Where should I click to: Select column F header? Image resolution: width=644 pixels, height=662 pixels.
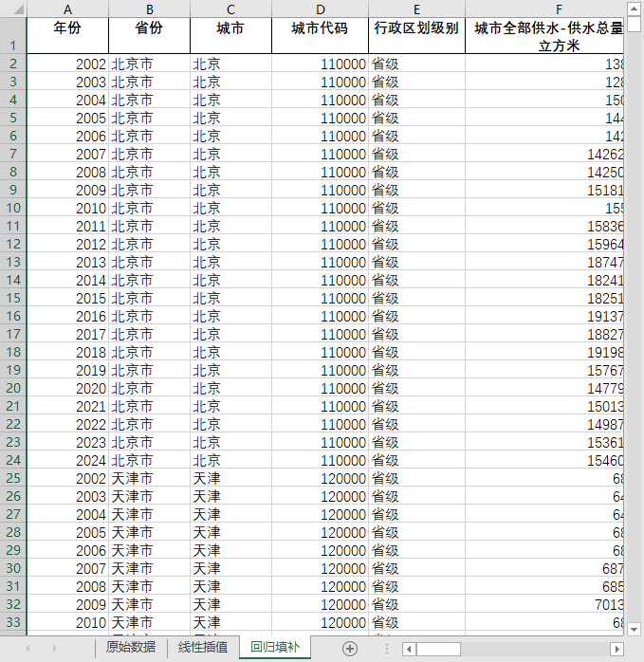544,9
